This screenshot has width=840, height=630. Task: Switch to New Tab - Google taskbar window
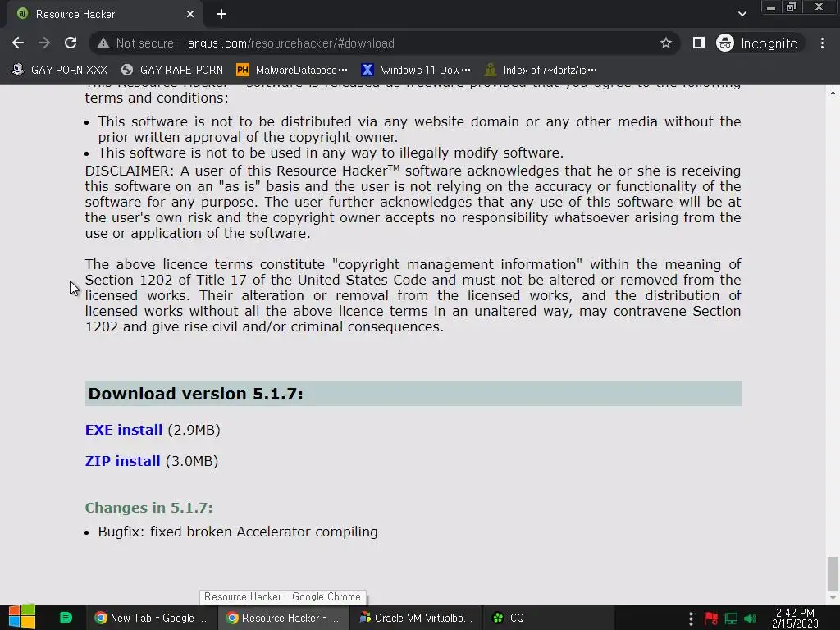pos(151,618)
